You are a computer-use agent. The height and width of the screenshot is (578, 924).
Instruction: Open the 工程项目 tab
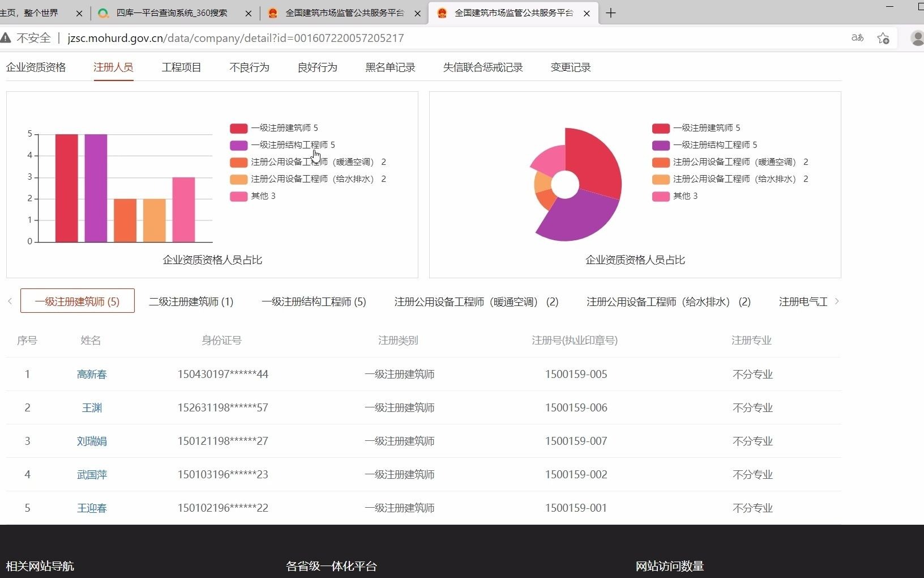coord(181,67)
